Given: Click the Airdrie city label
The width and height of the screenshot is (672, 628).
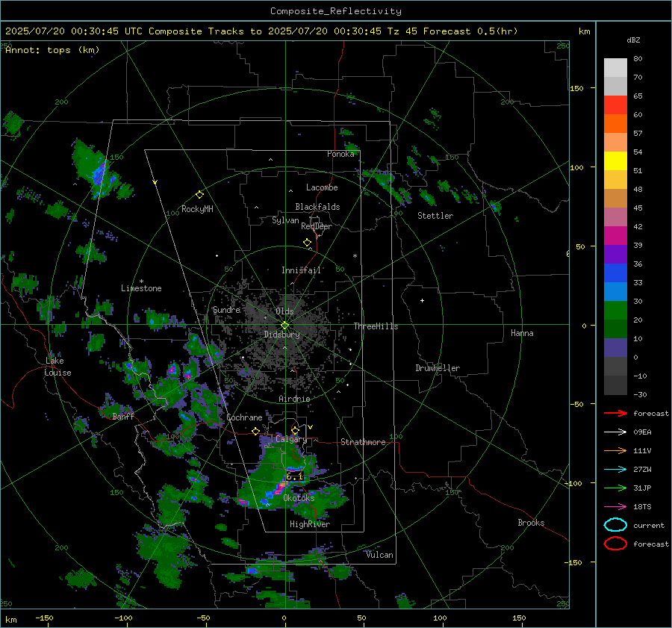Looking at the screenshot, I should click(x=294, y=399).
